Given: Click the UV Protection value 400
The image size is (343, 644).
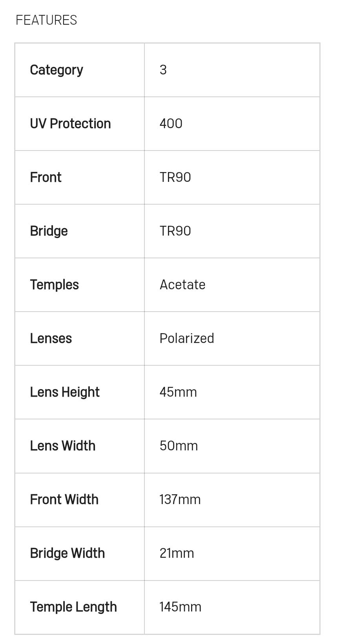Looking at the screenshot, I should 171,123.
